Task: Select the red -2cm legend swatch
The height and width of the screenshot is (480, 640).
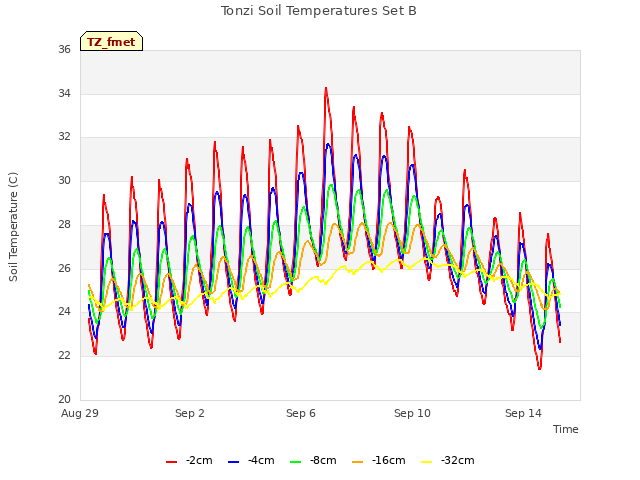Action: tap(171, 462)
